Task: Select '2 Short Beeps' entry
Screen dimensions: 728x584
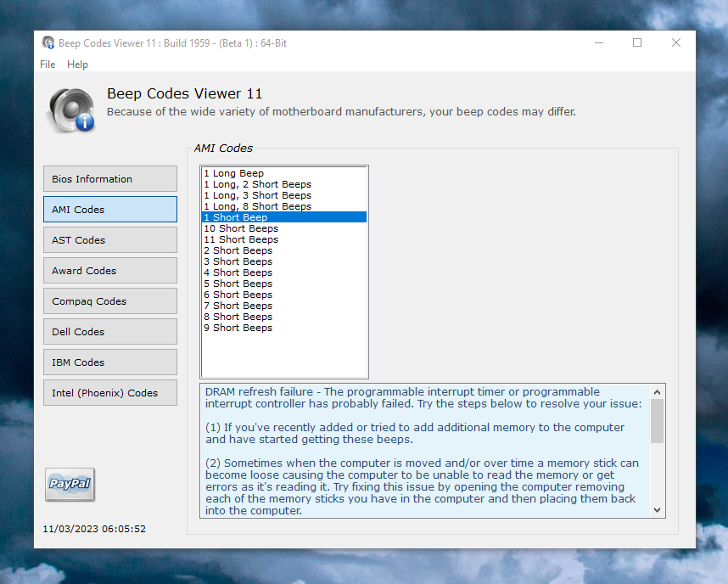Action: tap(284, 250)
